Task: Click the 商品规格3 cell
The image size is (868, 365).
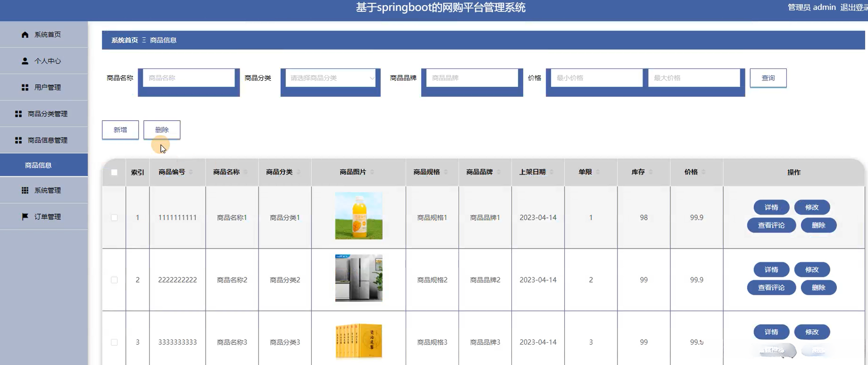Action: click(432, 342)
